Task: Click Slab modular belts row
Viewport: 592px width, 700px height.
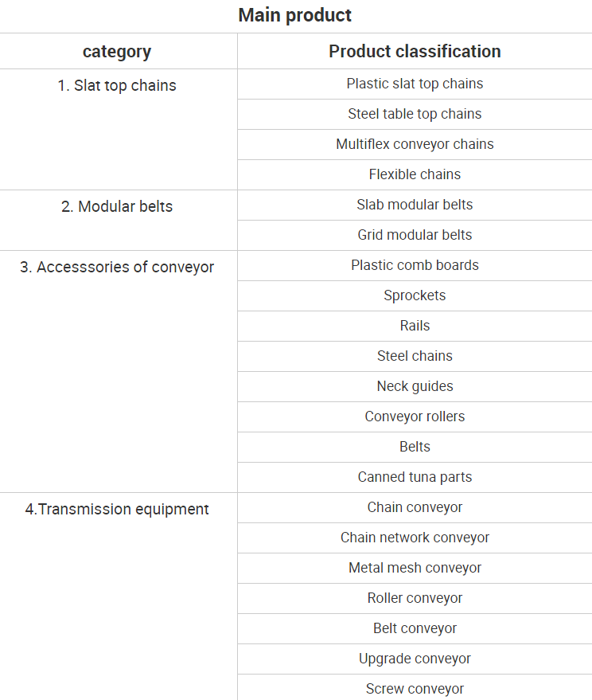Action: (415, 205)
